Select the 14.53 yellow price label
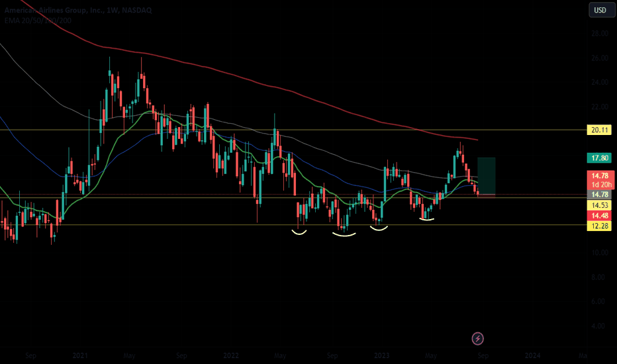Viewport: 617px width, 364px height. 599,205
